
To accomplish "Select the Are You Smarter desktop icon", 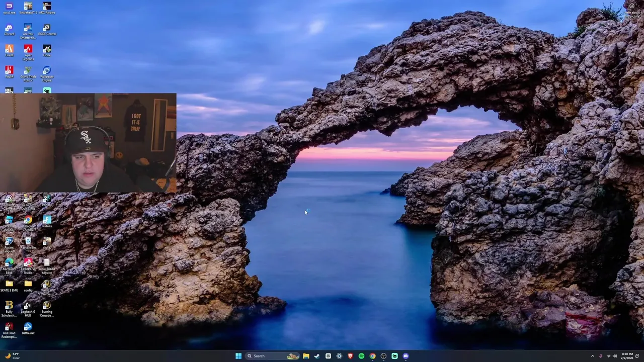I will 28,31.
